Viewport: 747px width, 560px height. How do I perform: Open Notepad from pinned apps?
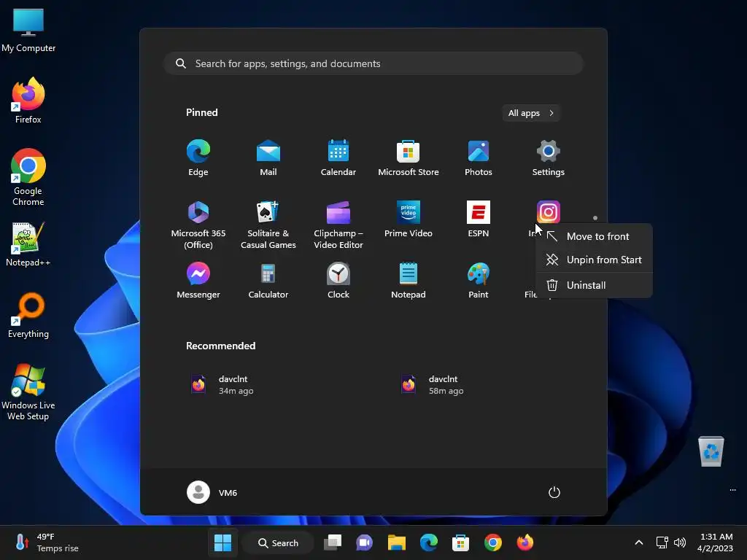pyautogui.click(x=409, y=281)
